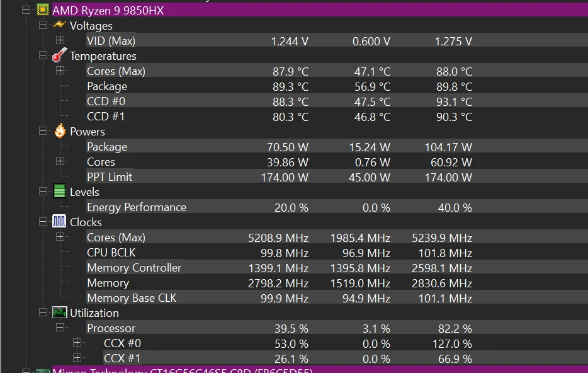This screenshot has width=588, height=373.
Task: Select the Memory clock row label
Action: 108,283
